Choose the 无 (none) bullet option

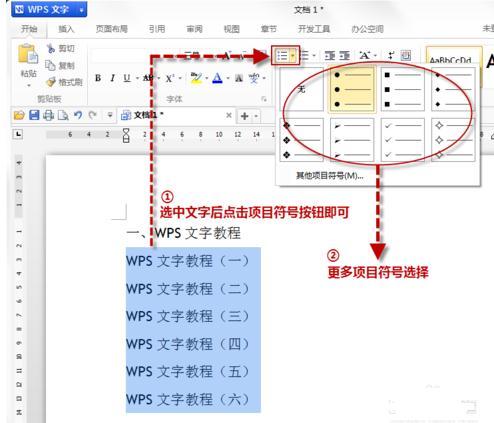301,89
